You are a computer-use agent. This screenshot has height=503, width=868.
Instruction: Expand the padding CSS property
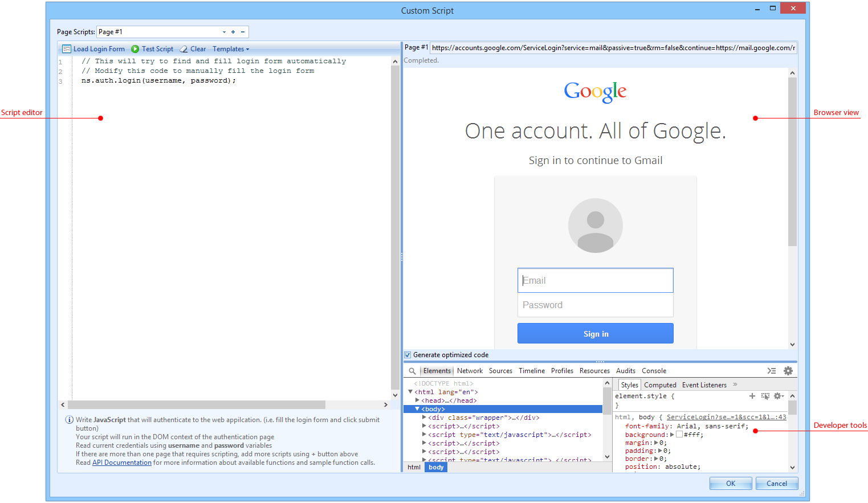[x=661, y=451]
